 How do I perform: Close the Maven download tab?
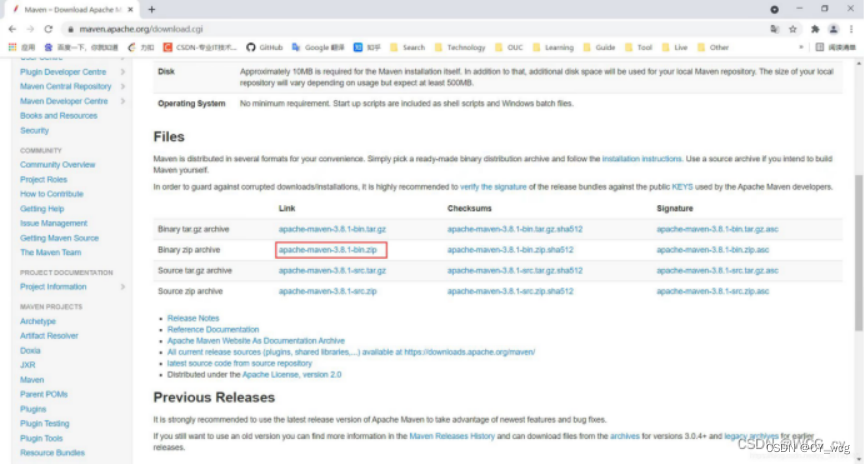130,9
